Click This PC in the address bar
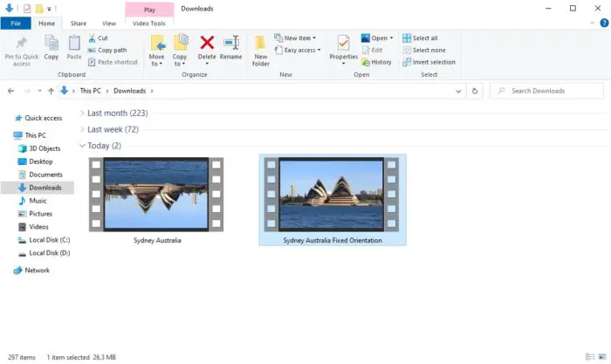Screen dimensions: 611x364 (91, 91)
